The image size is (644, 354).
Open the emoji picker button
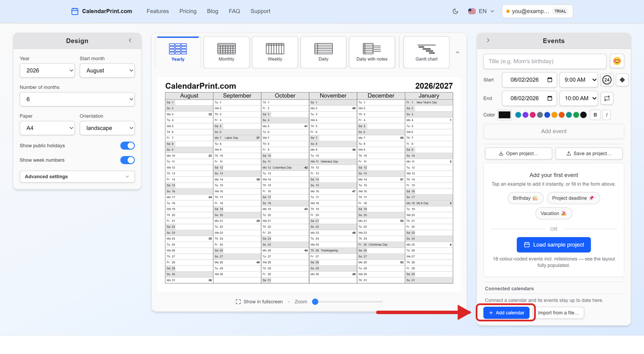click(617, 61)
